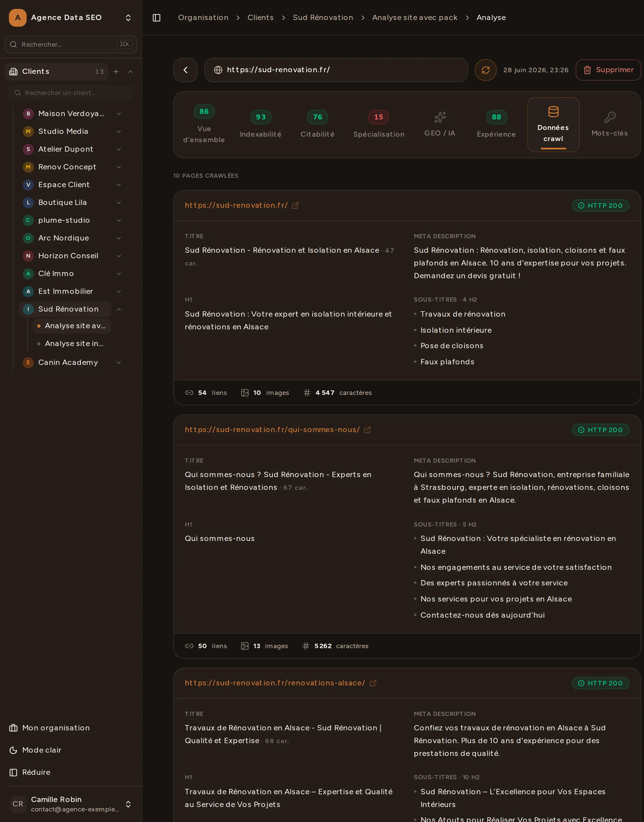Click the Réduire panel icon

pos(14,772)
